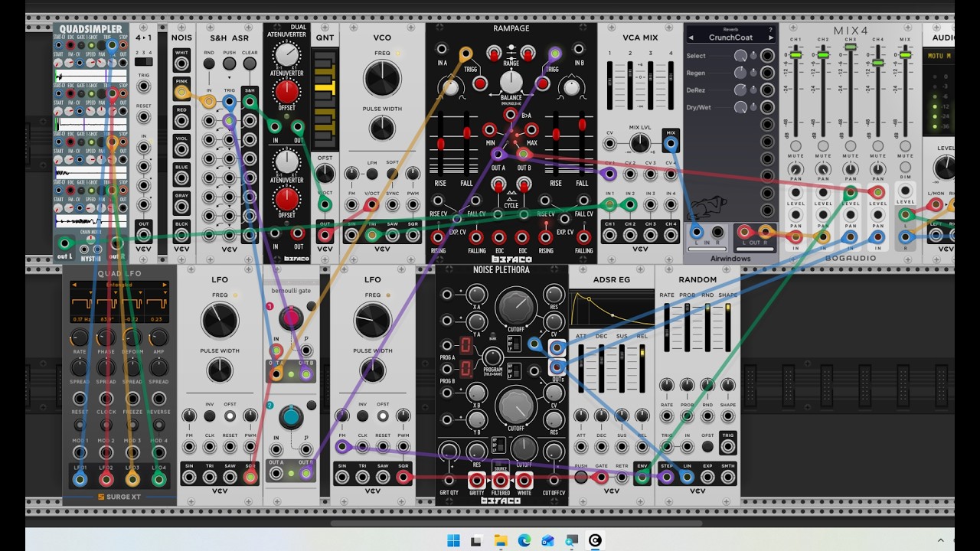The width and height of the screenshot is (980, 551).
Task: Click the Noise Plethora PROGRAM knob
Action: pyautogui.click(x=493, y=357)
